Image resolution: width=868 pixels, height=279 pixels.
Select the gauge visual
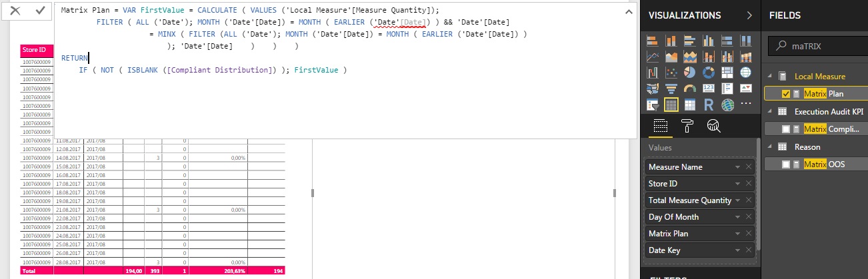pos(689,89)
